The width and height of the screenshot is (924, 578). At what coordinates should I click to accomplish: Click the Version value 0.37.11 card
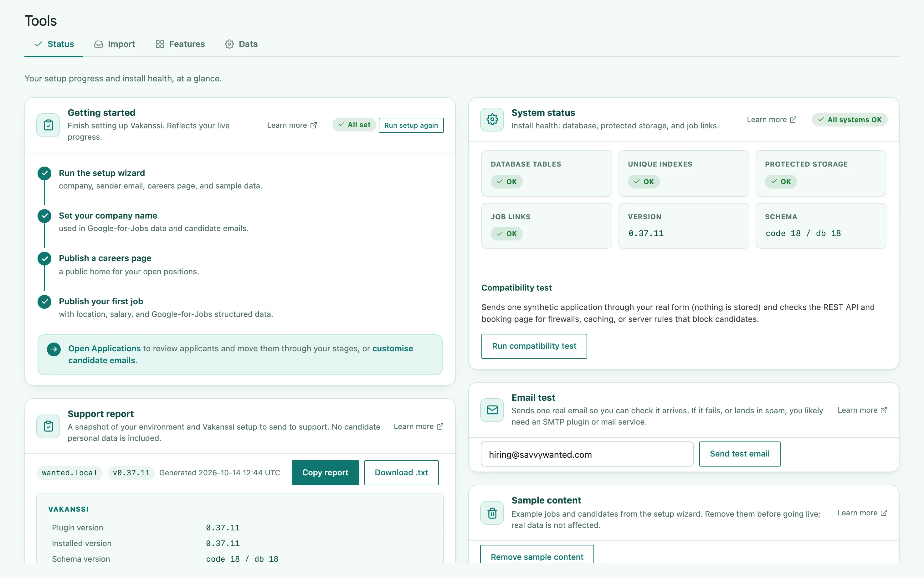[684, 226]
